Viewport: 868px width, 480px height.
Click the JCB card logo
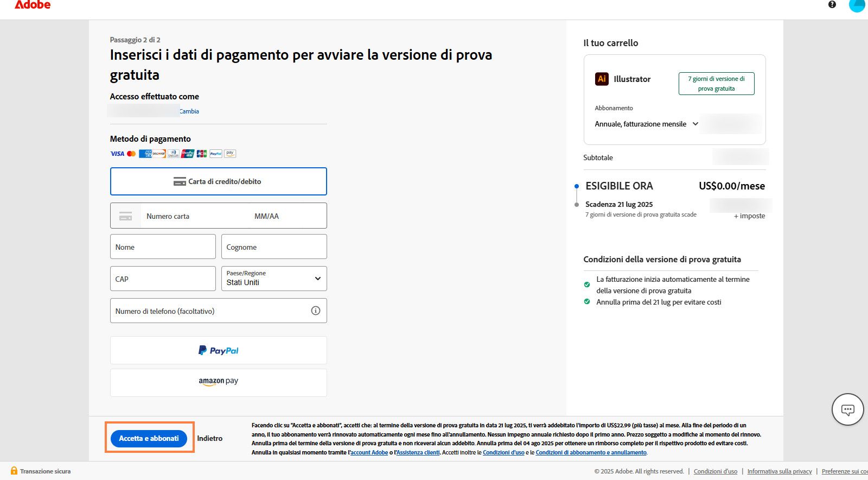(x=202, y=154)
